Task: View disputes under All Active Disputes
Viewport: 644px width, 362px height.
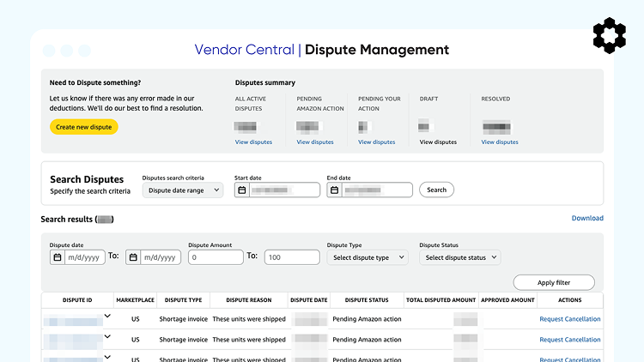Action: [x=253, y=142]
